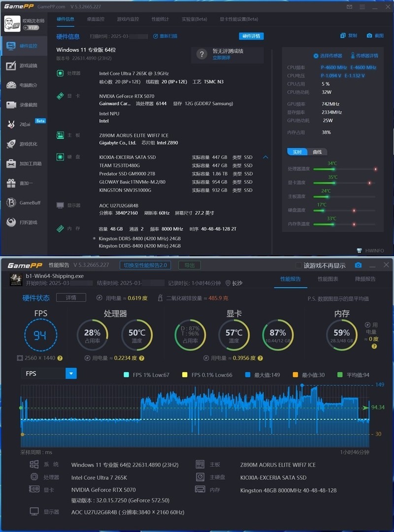Open 选择传感器 sensor settings gear

[x=327, y=56]
